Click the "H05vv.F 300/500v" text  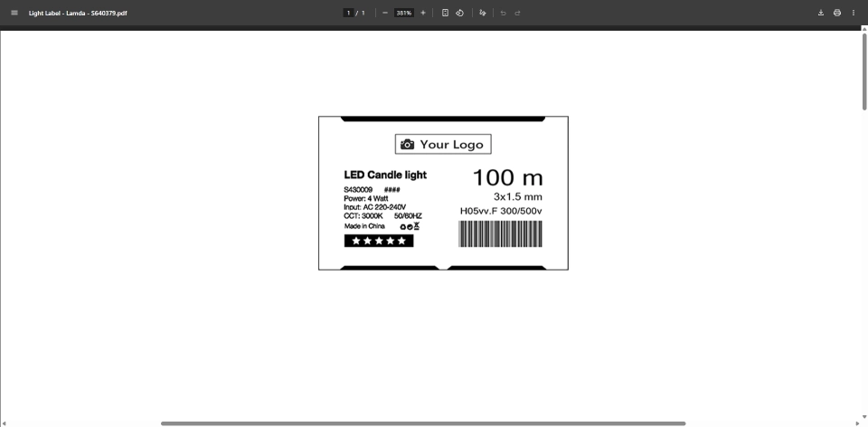coord(501,211)
